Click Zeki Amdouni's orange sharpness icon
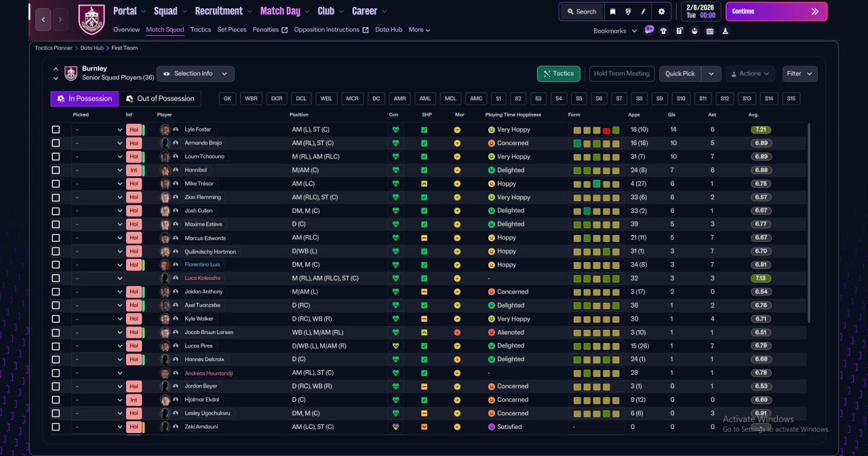The height and width of the screenshot is (456, 868). [424, 427]
